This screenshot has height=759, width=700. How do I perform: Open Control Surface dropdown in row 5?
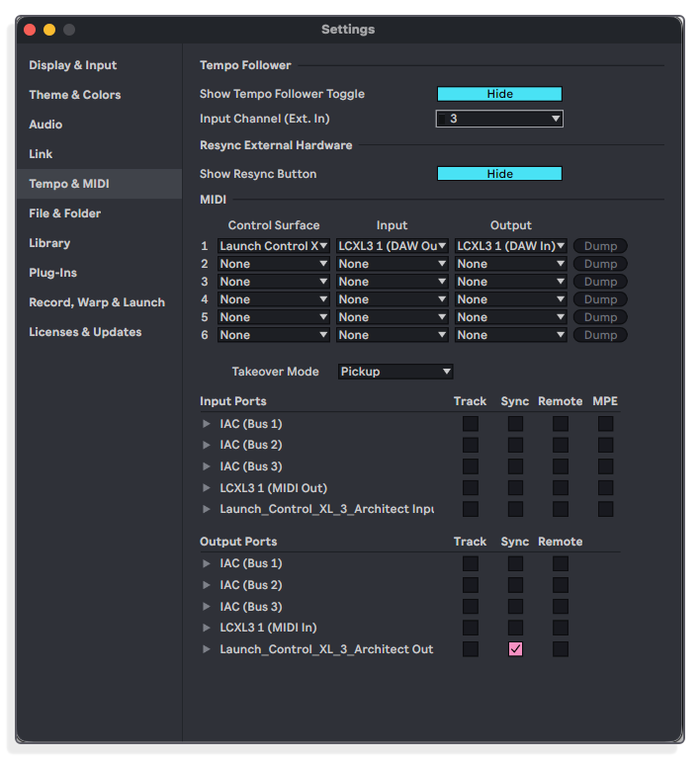[x=274, y=317]
